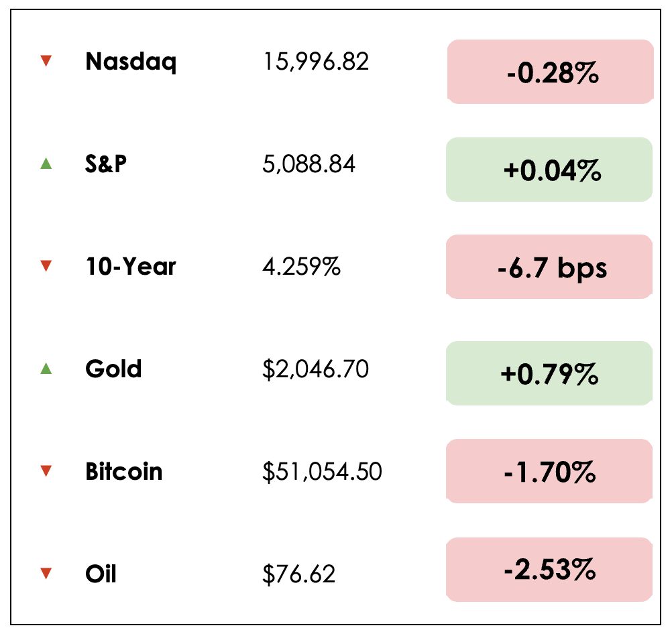Click the red down arrow beside 10-Year
This screenshot has height=638, width=672.
click(x=46, y=267)
